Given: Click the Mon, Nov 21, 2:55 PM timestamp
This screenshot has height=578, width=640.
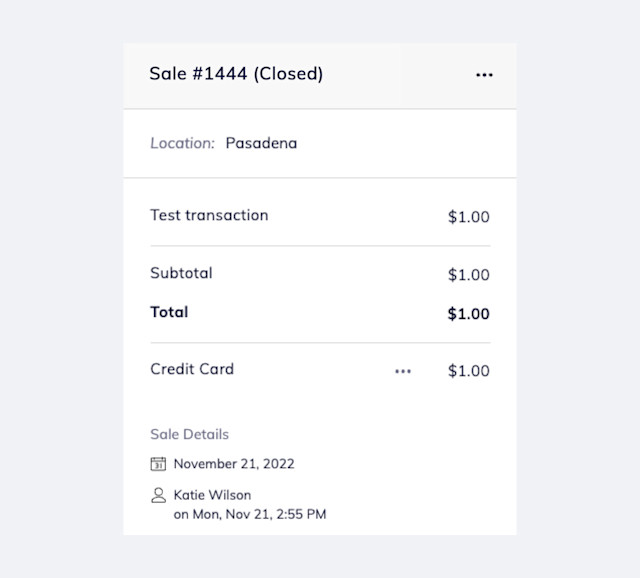Looking at the screenshot, I should click(260, 514).
